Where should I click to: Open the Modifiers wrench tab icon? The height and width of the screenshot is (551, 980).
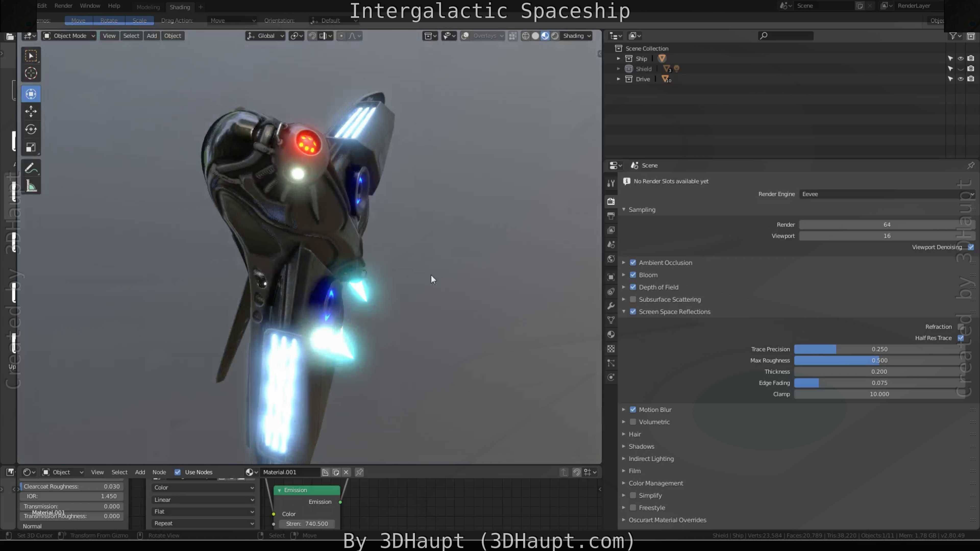coord(611,306)
